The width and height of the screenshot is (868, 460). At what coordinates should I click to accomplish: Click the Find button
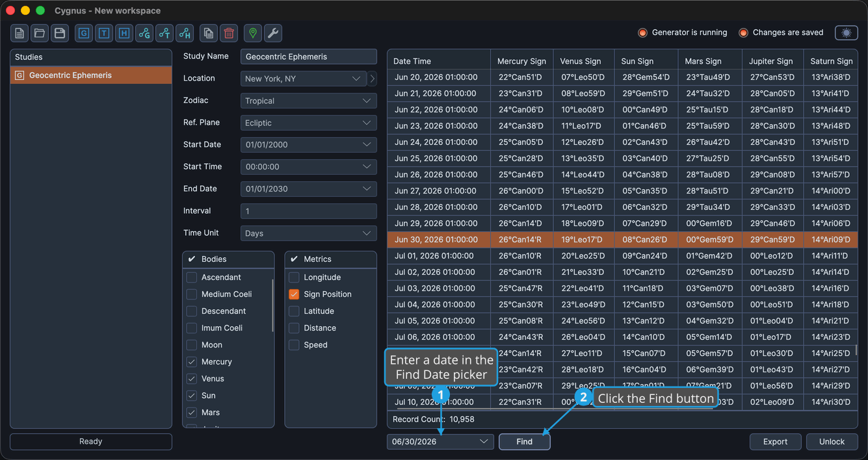525,442
